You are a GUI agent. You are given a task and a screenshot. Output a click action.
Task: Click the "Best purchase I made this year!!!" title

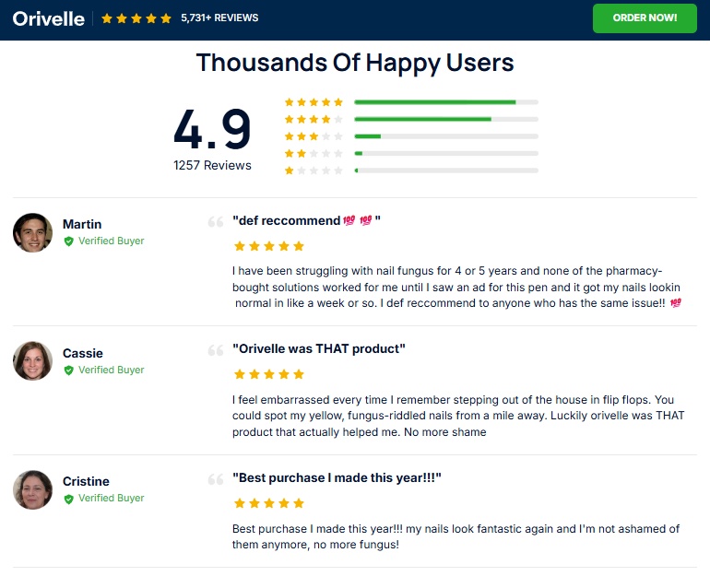[x=337, y=478]
